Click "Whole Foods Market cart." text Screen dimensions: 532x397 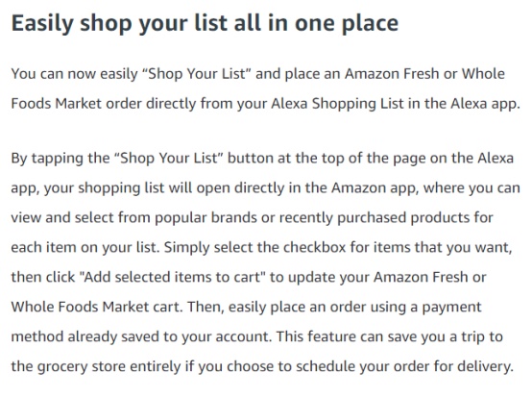coord(97,307)
